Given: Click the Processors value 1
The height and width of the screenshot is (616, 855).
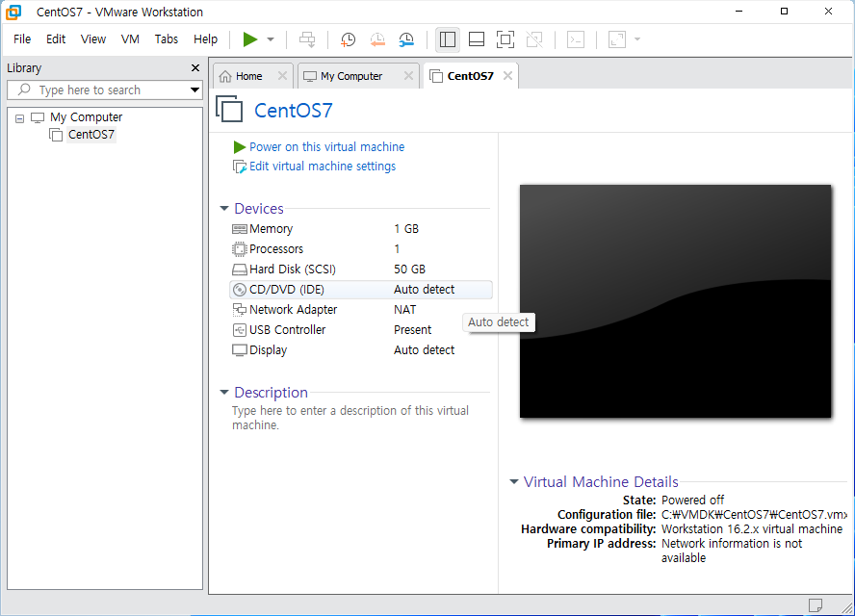Looking at the screenshot, I should point(397,249).
